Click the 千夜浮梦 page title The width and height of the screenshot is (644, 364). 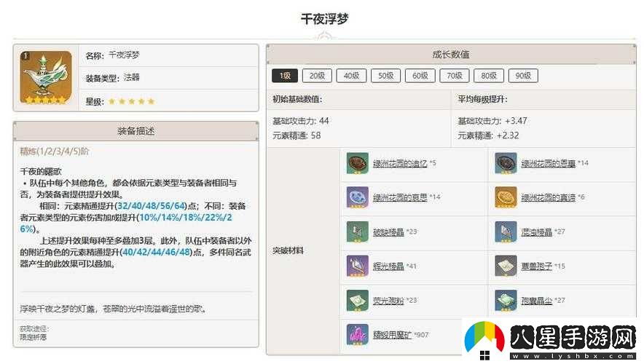pyautogui.click(x=324, y=18)
